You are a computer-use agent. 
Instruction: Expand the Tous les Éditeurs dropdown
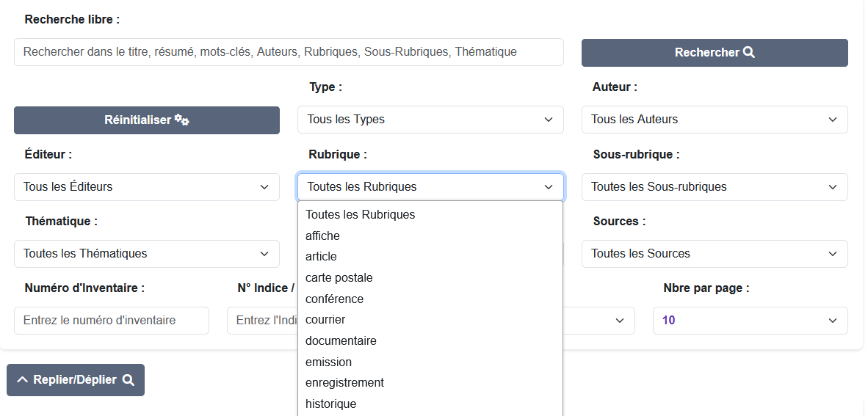click(x=146, y=187)
